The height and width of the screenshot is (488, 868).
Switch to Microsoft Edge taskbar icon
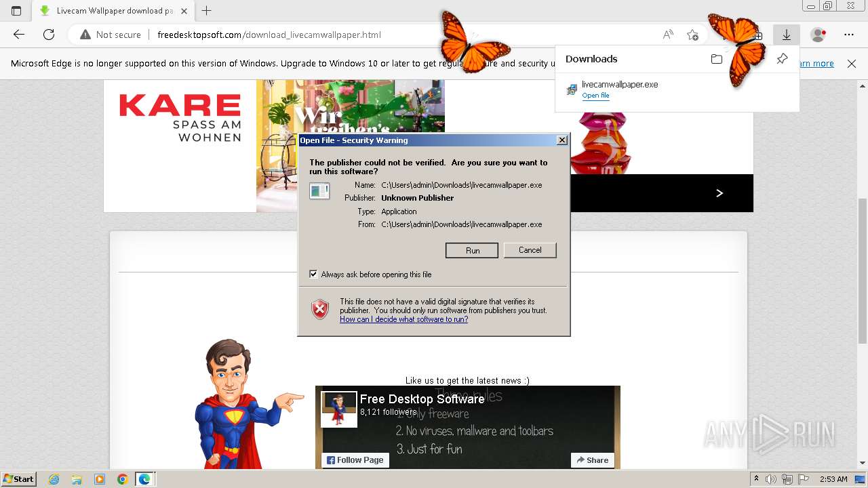click(145, 479)
